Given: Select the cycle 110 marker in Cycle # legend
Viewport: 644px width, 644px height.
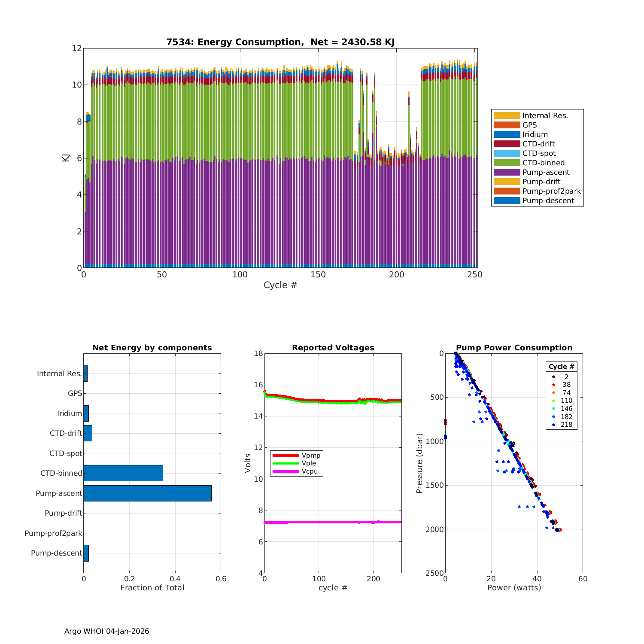Looking at the screenshot, I should pos(553,401).
